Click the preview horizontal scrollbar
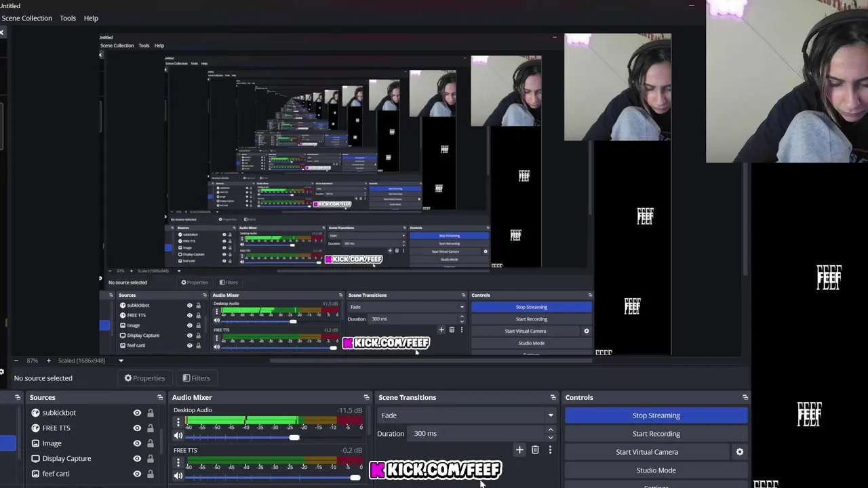The image size is (868, 488). (x=431, y=361)
